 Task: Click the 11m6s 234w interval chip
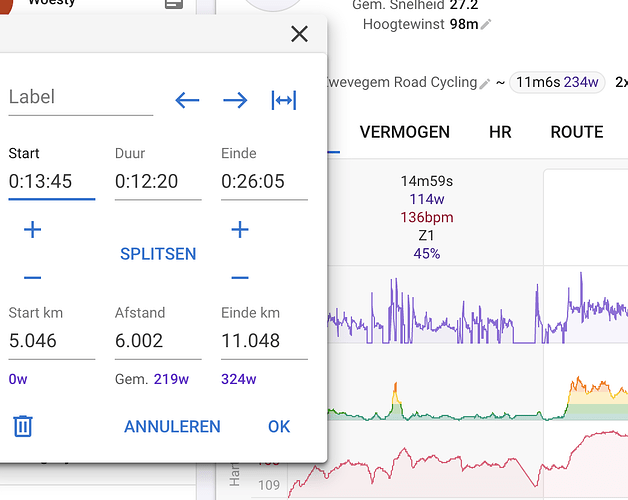pos(557,83)
